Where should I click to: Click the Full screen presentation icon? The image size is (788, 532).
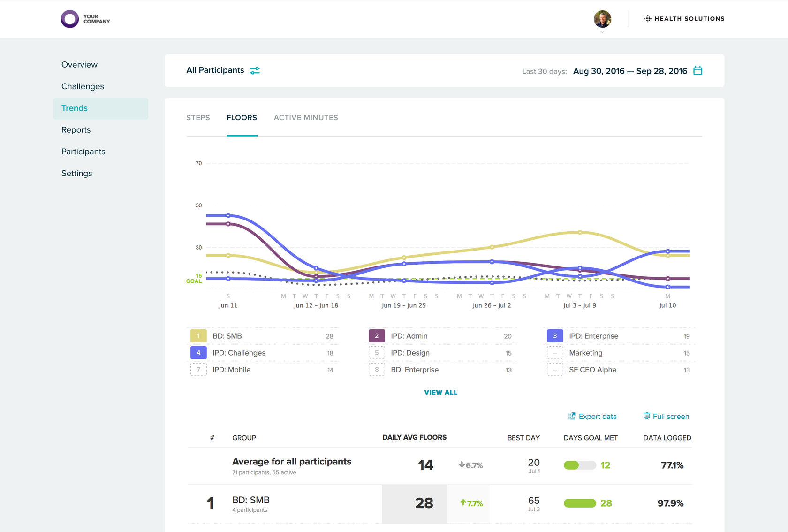[x=646, y=416]
